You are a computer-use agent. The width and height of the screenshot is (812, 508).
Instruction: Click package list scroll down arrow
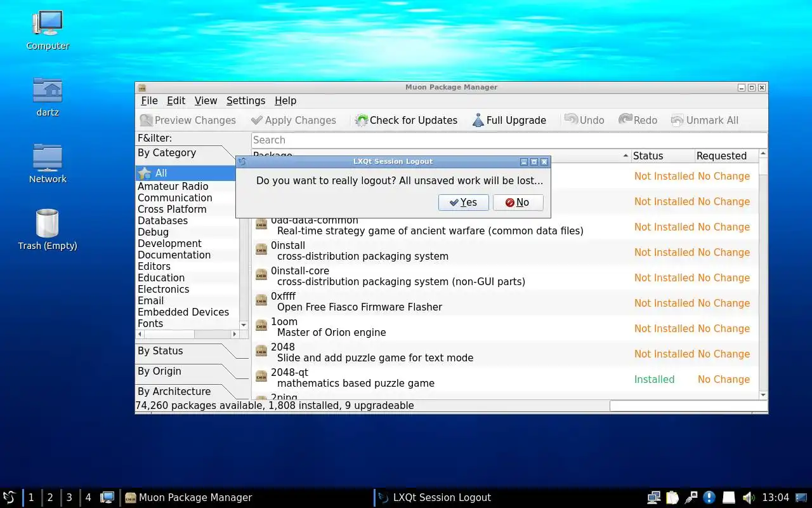[x=763, y=395]
